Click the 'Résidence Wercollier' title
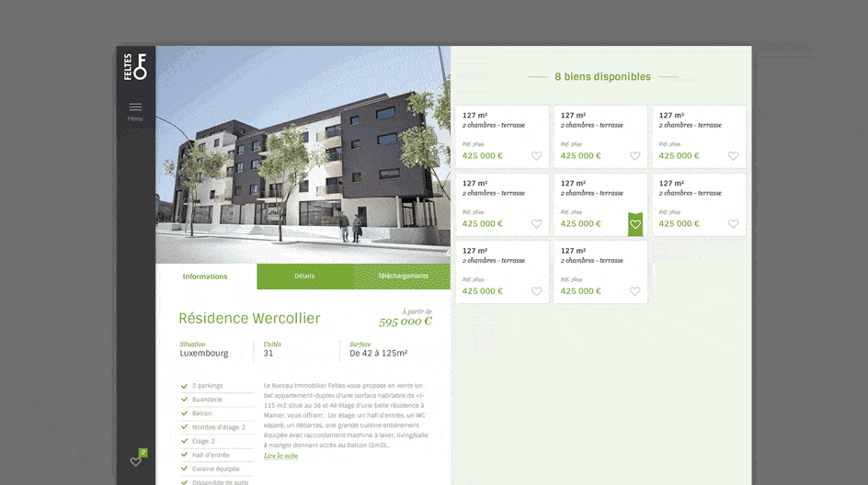The image size is (868, 485). click(x=249, y=319)
